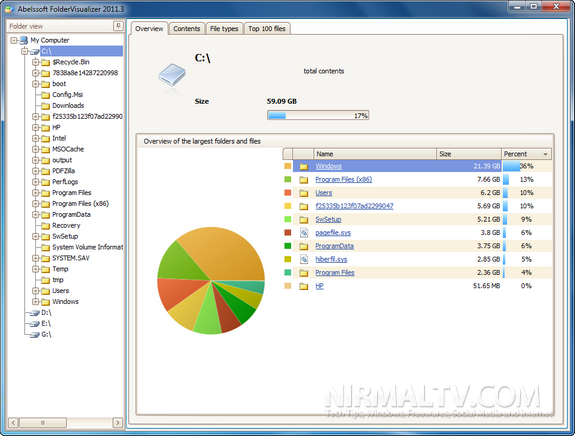Image resolution: width=575 pixels, height=436 pixels.
Task: Click the tmp folder icon in the tree
Action: click(45, 280)
